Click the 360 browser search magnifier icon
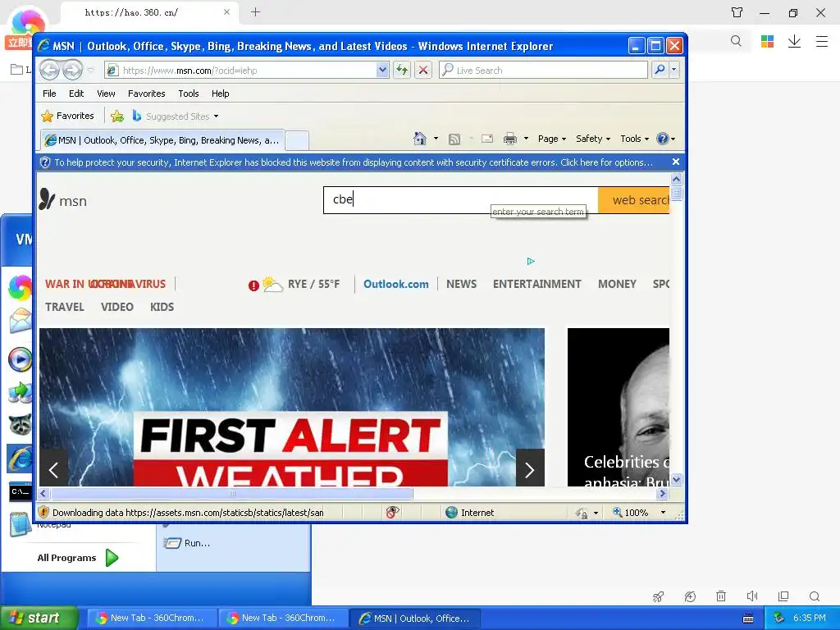The image size is (840, 630). click(x=736, y=41)
